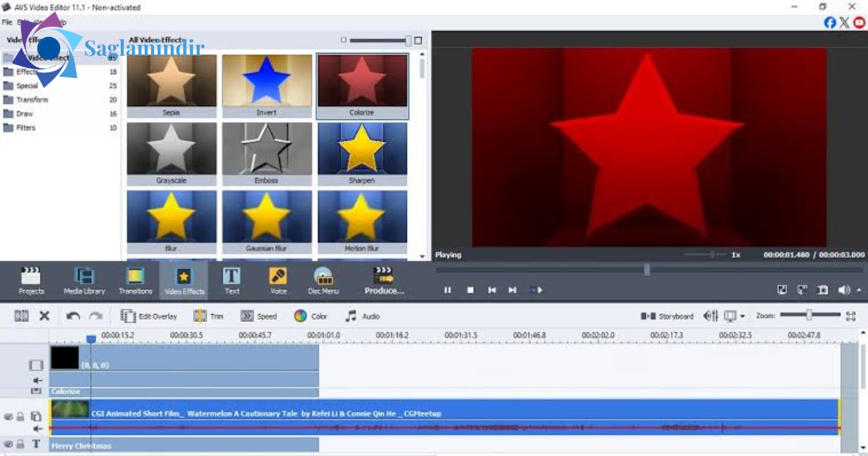Open the Media Library
The image size is (868, 456).
point(85,282)
